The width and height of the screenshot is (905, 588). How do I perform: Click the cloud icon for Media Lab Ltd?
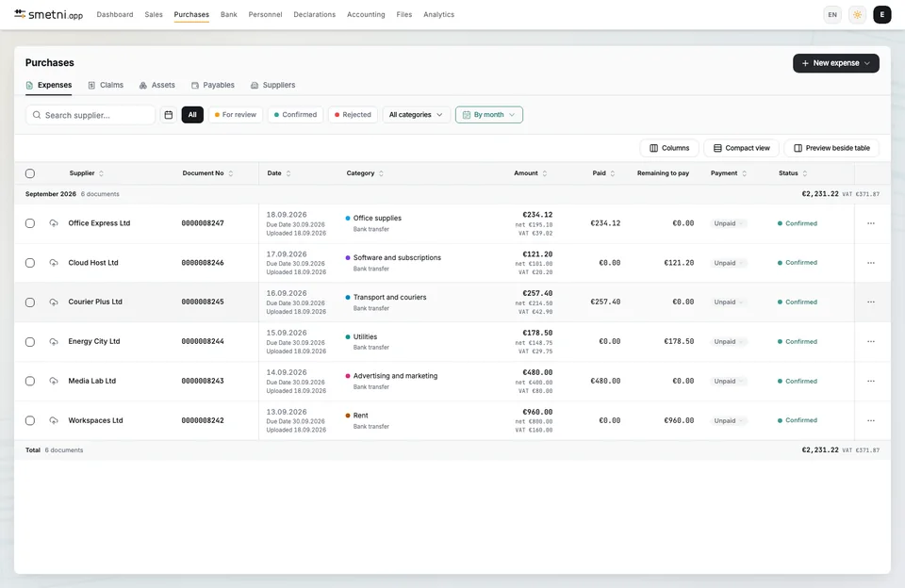tap(54, 381)
